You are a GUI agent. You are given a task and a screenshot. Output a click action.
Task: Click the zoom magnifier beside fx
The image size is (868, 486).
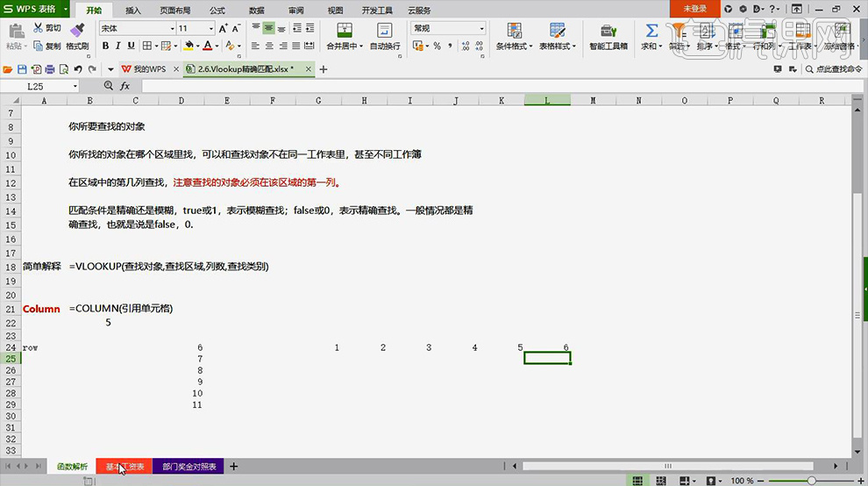109,86
